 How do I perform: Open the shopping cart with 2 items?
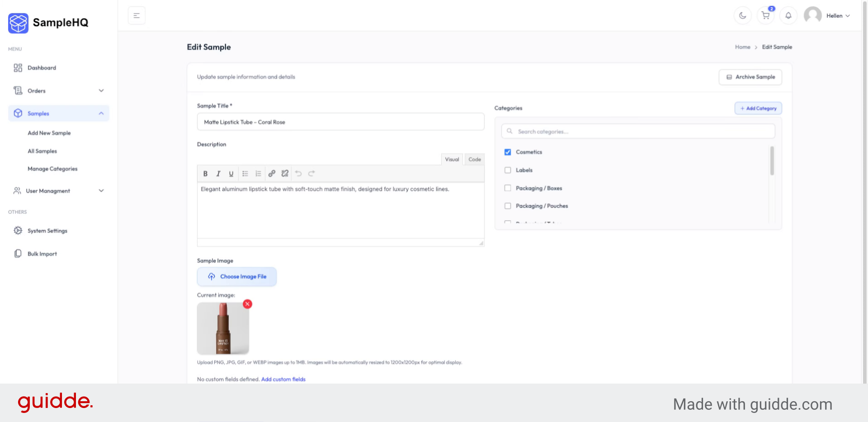pos(765,15)
